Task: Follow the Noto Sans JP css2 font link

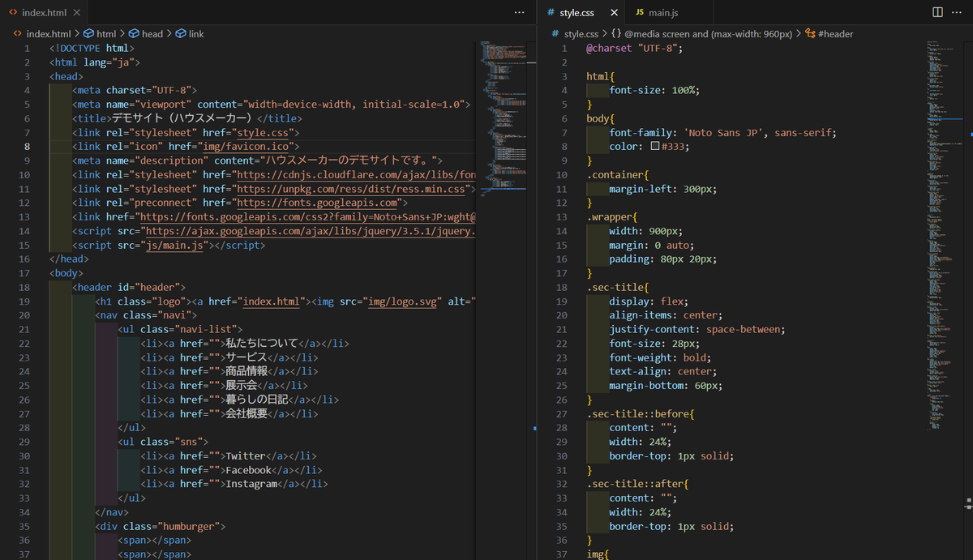Action: (307, 217)
